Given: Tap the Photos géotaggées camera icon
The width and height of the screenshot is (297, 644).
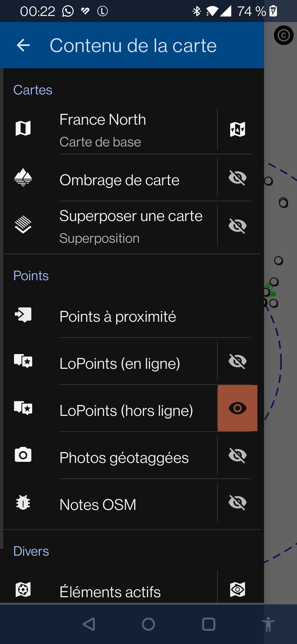Looking at the screenshot, I should click(23, 455).
